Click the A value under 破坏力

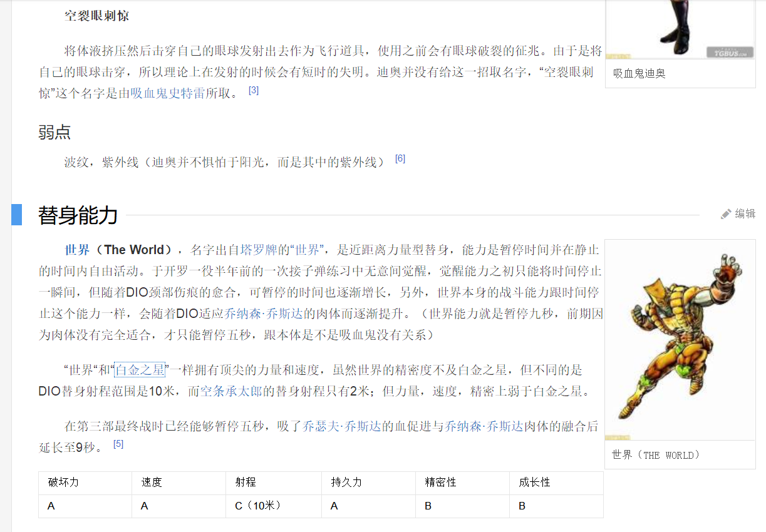(x=85, y=506)
